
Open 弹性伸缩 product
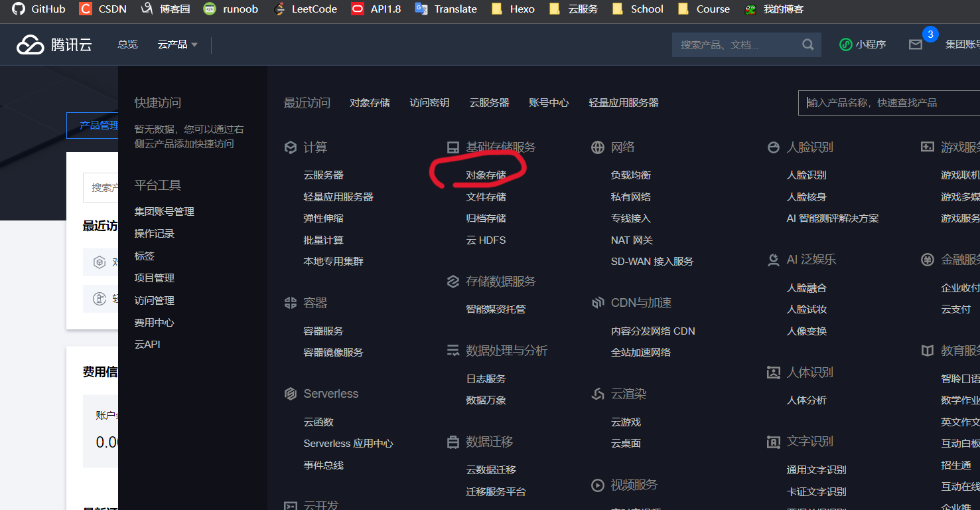tap(323, 218)
